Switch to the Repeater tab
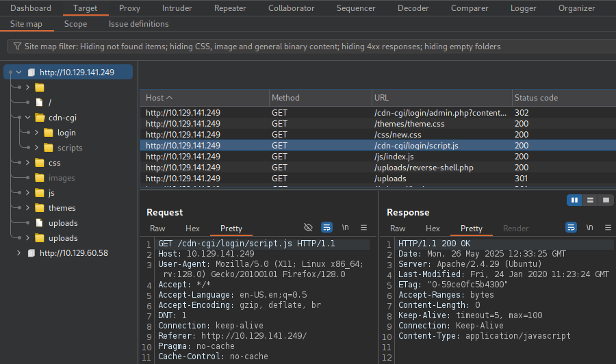The image size is (616, 364). point(230,8)
